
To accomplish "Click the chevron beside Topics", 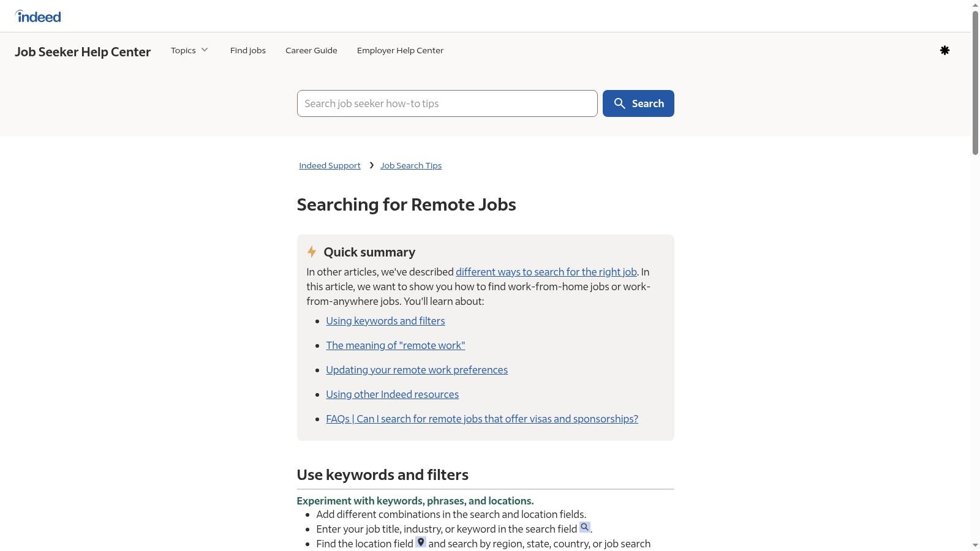I will point(205,50).
